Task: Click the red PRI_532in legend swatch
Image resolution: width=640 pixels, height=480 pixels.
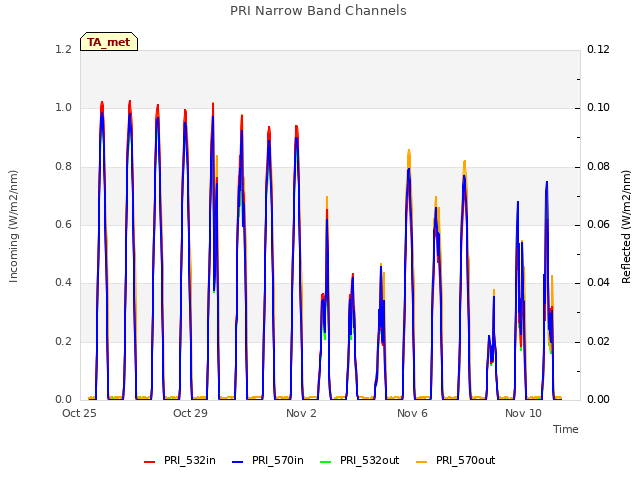Action: [x=149, y=462]
